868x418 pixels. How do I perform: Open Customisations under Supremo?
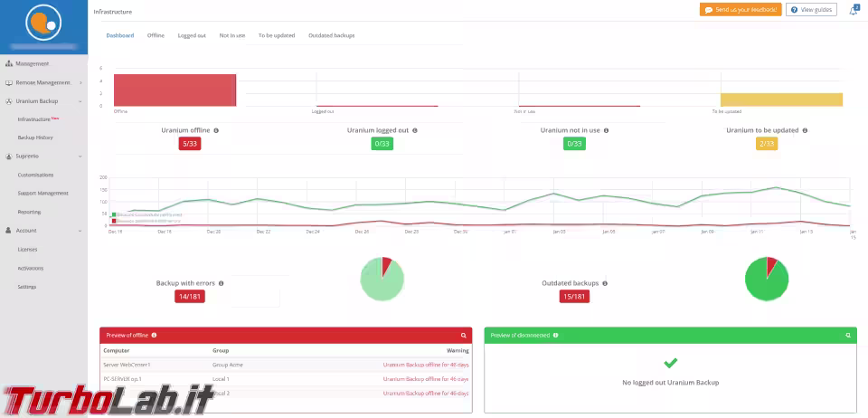click(35, 175)
